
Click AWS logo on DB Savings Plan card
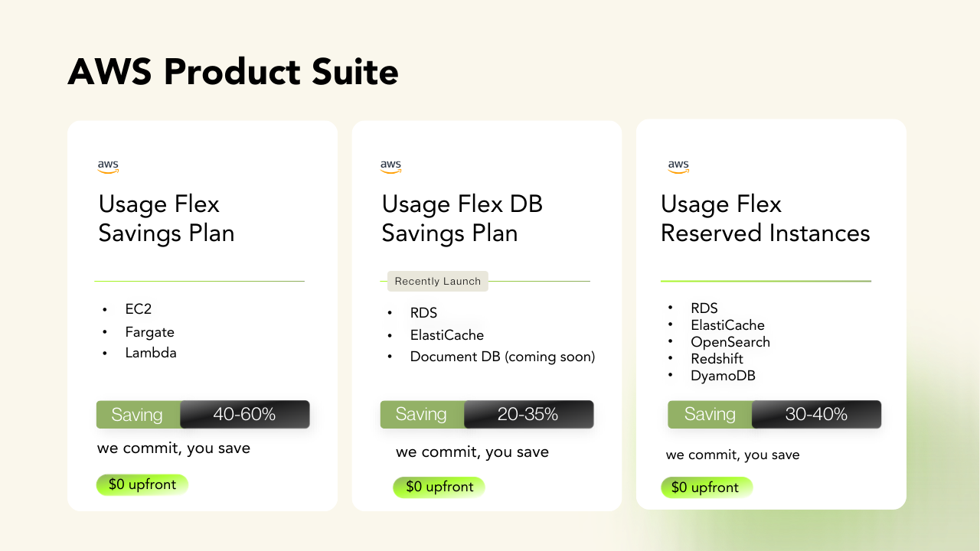[x=390, y=166]
